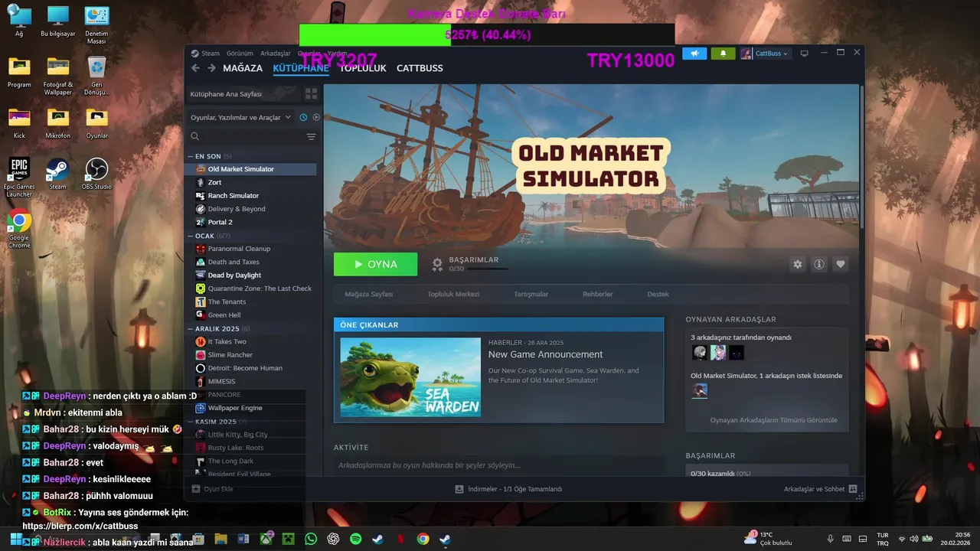
Task: Open Tartışmalar link
Action: [x=531, y=294]
